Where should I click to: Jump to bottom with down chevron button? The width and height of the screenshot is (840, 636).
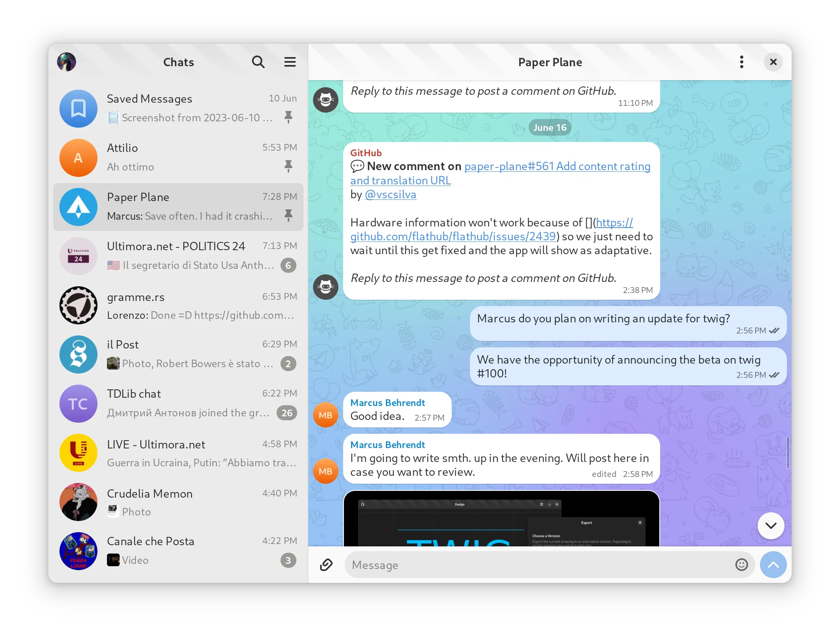tap(771, 526)
